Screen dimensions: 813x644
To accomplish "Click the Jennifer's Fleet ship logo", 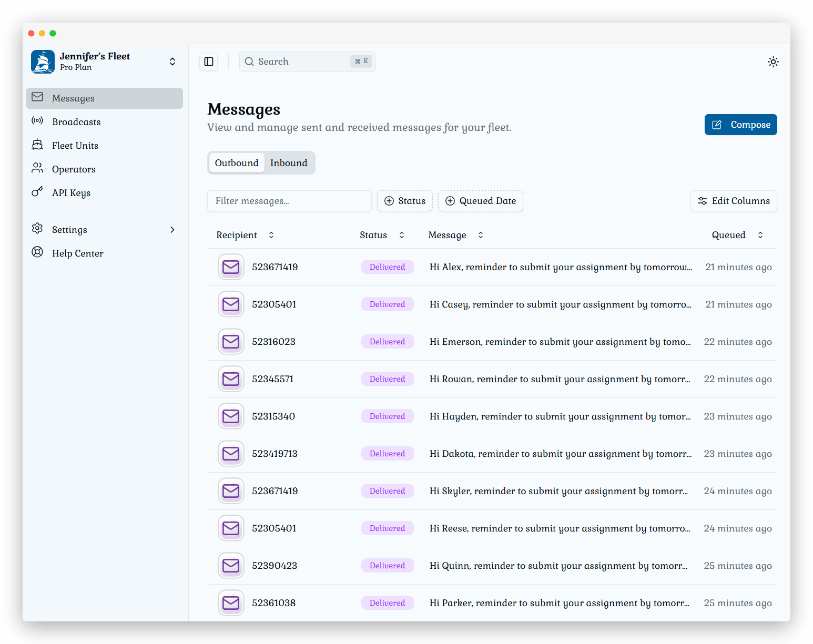I will pyautogui.click(x=43, y=62).
